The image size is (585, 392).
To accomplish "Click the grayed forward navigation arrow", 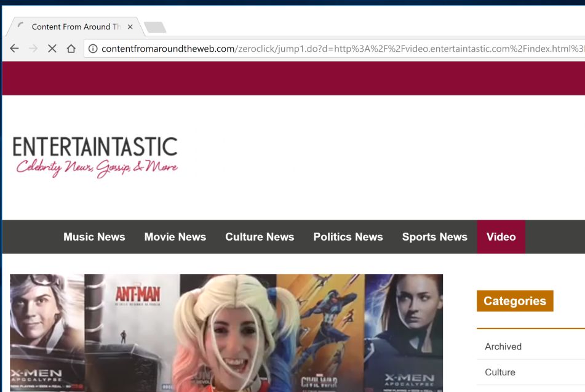I will tap(33, 48).
